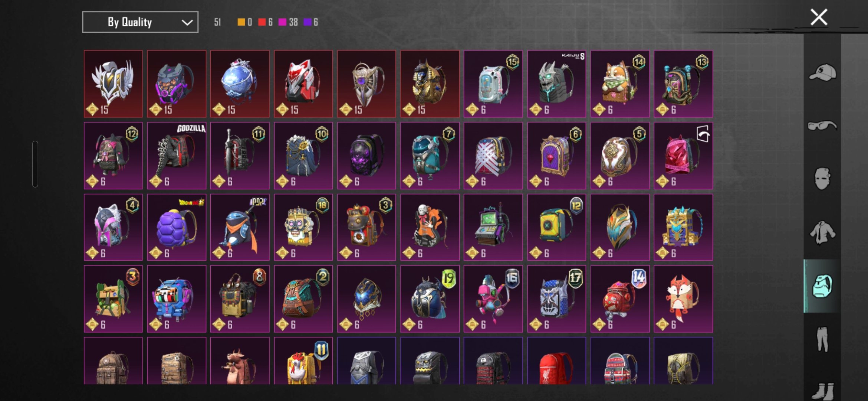Viewport: 868px width, 401px height.
Task: Open the pants category in the sidebar
Action: (x=822, y=339)
